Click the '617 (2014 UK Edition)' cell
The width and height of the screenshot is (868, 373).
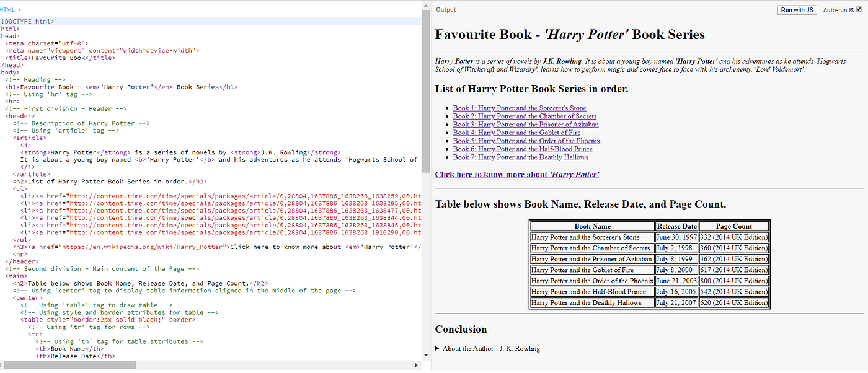(x=734, y=270)
